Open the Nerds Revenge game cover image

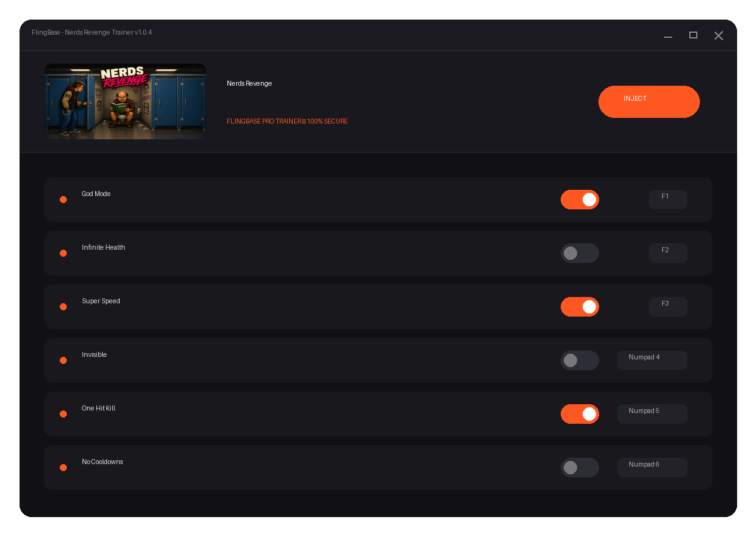[125, 102]
